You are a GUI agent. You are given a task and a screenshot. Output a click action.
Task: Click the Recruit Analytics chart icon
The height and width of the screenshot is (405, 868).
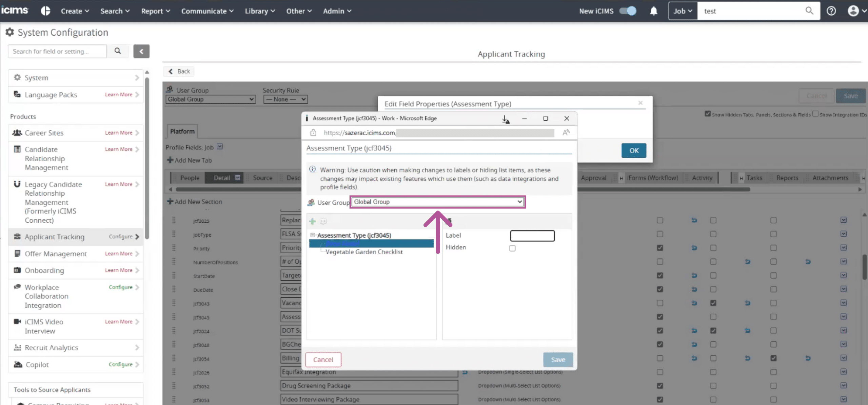tap(17, 347)
